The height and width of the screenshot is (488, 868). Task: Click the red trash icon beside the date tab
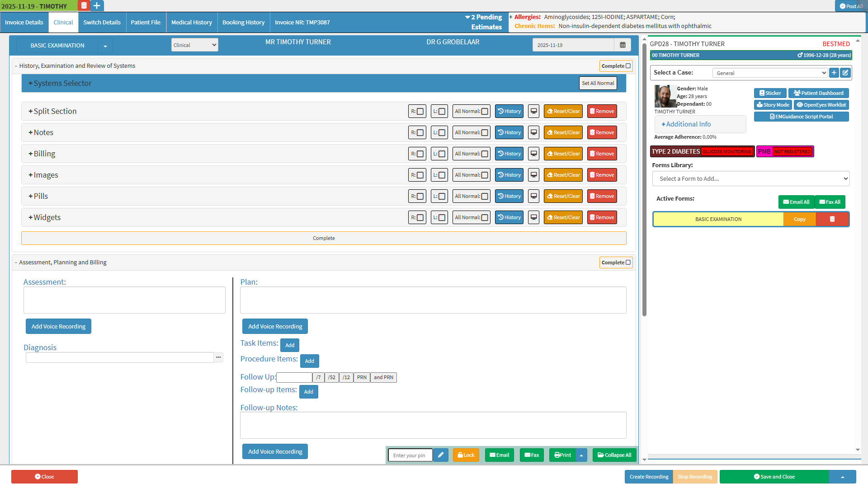point(84,6)
